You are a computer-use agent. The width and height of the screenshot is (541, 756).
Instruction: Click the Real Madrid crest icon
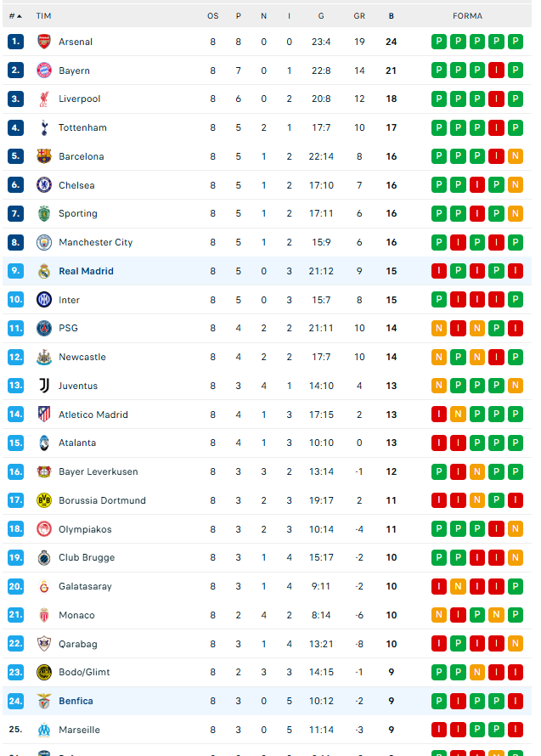(x=44, y=271)
